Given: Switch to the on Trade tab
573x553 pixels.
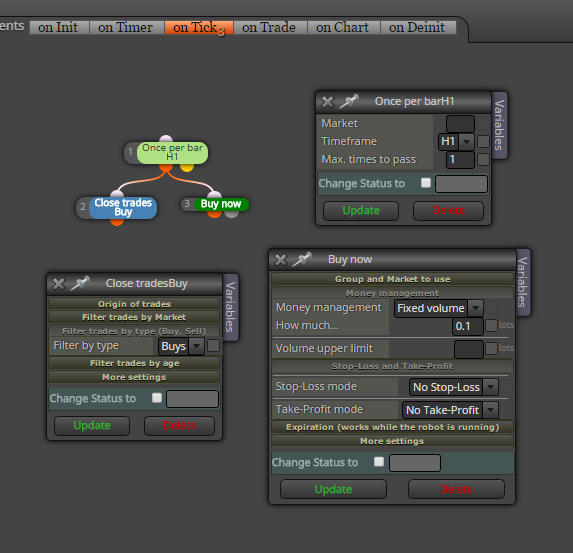Looking at the screenshot, I should 269,27.
